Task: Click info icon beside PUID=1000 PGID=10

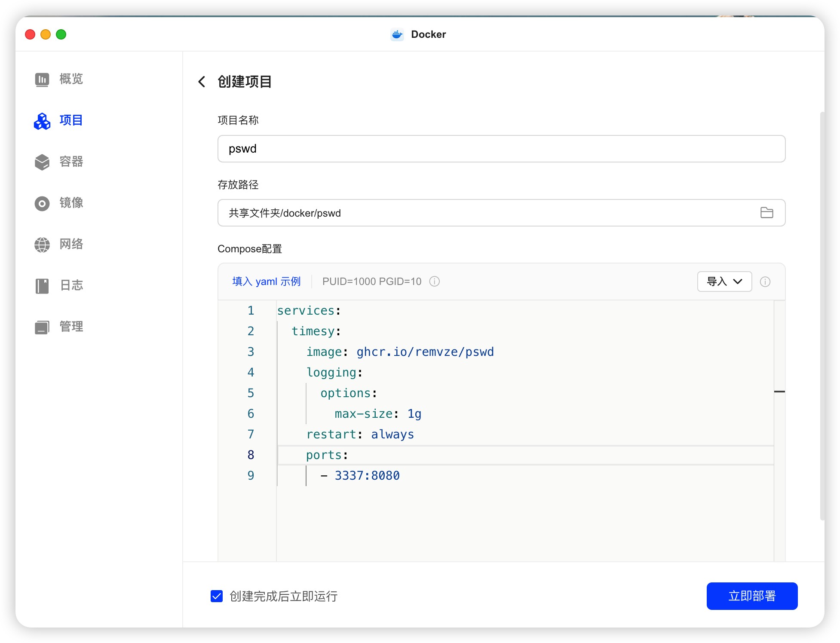Action: [x=435, y=282]
